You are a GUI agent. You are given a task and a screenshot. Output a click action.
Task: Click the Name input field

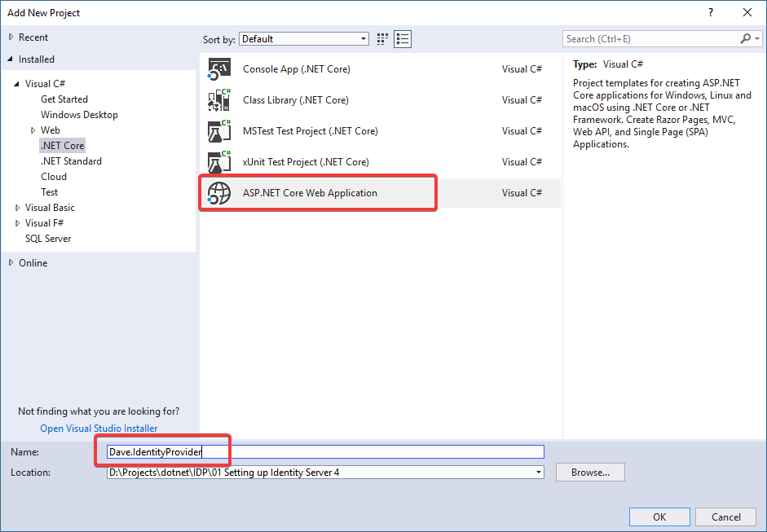325,452
